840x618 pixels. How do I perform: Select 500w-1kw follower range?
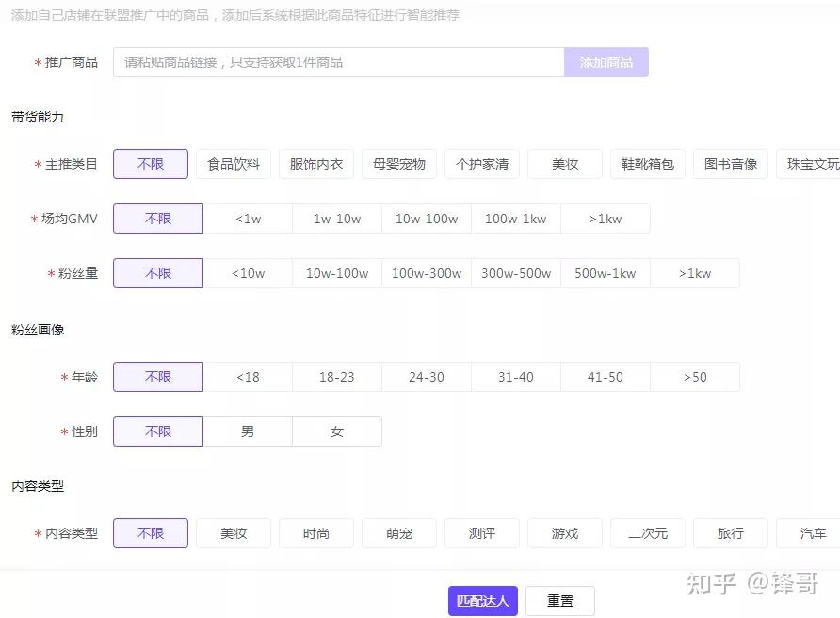coord(606,273)
